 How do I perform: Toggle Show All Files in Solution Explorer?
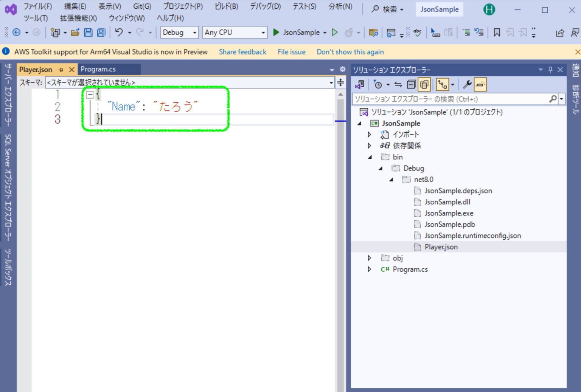[424, 85]
